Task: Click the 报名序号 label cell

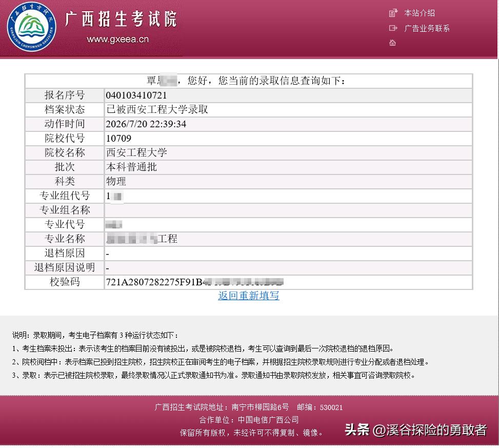Action: click(65, 95)
